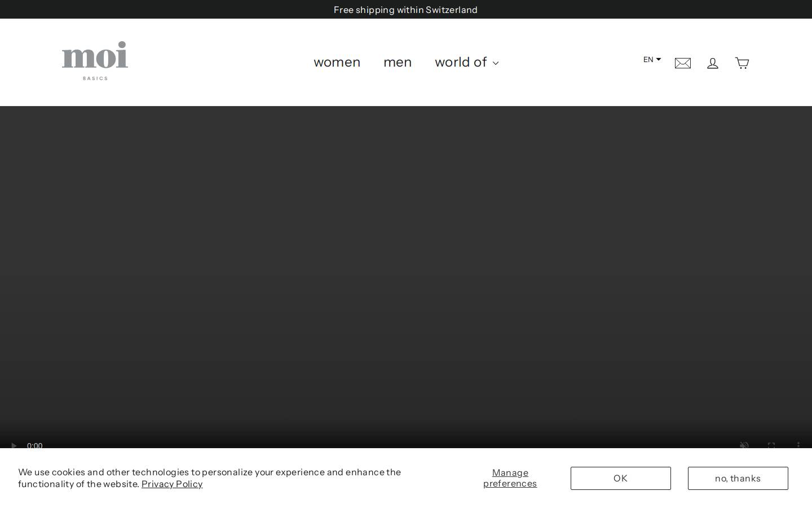This screenshot has width=812, height=508.
Task: Unmute the video sound
Action: [x=744, y=445]
